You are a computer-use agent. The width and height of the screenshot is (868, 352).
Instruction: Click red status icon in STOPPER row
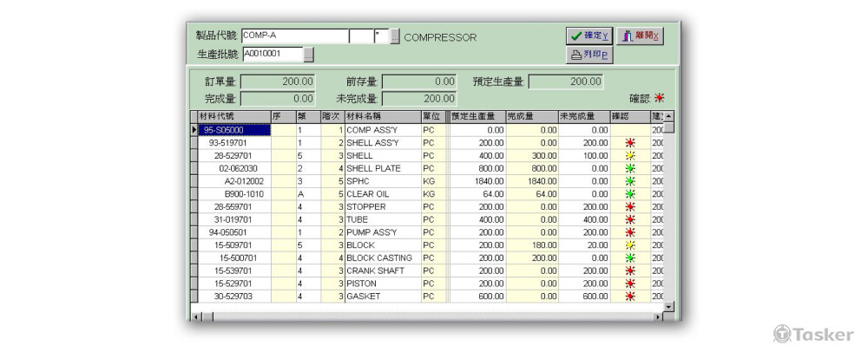coord(630,206)
